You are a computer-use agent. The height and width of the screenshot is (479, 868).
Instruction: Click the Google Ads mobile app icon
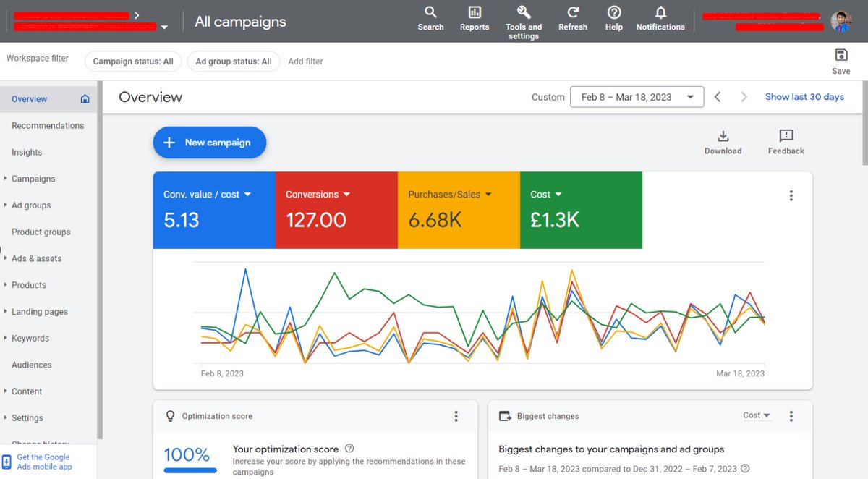point(7,462)
